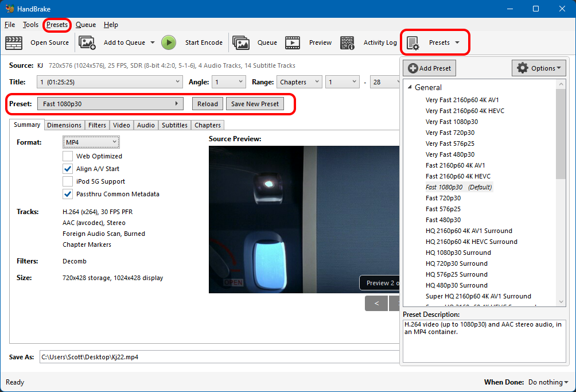This screenshot has height=392, width=576.
Task: Expand the Title dropdown list
Action: coord(177,82)
